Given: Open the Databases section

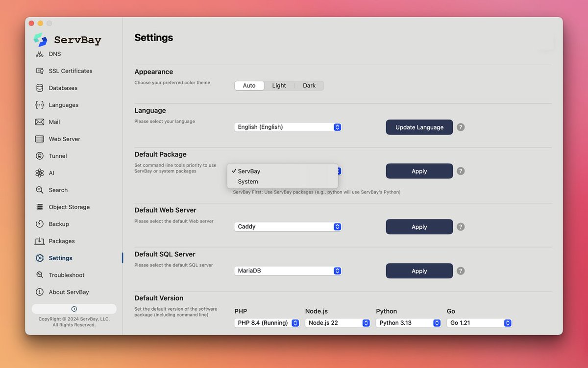Looking at the screenshot, I should (x=63, y=88).
